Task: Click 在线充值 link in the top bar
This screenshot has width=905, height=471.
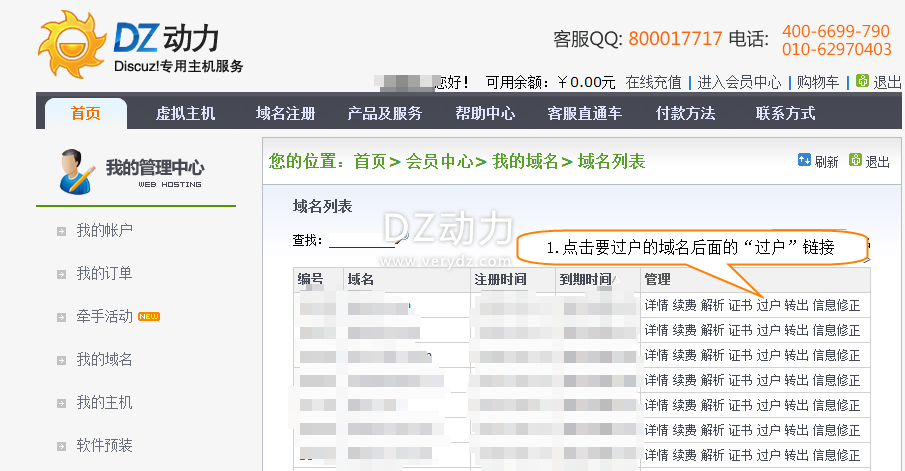Action: pyautogui.click(x=653, y=82)
